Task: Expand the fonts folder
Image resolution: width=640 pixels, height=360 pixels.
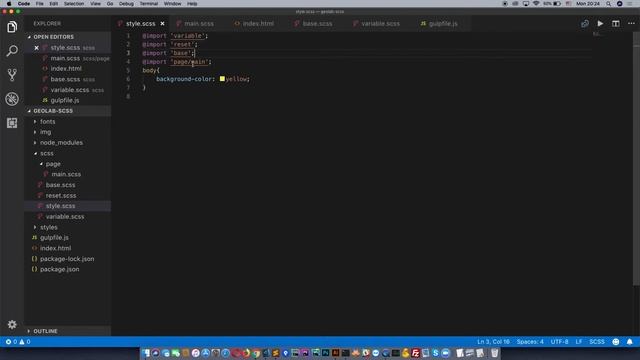Action: tap(47, 122)
